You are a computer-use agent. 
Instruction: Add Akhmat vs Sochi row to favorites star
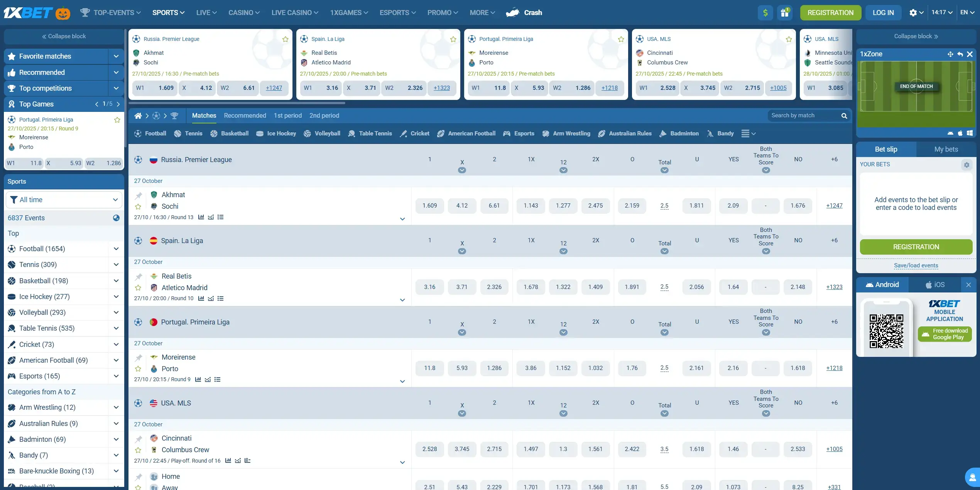138,207
